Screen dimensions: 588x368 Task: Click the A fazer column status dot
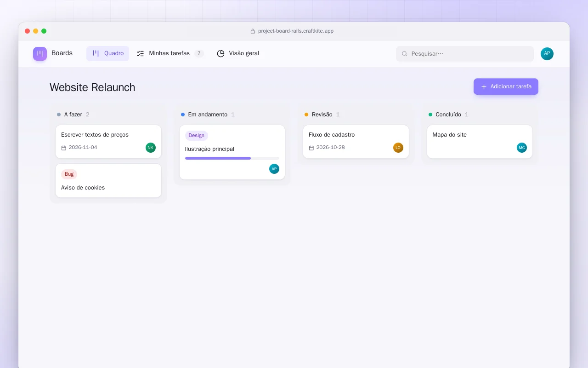(59, 115)
